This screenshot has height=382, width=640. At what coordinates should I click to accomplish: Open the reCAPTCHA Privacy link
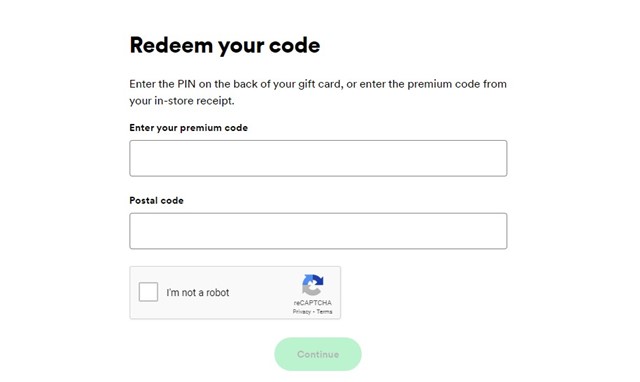coord(302,312)
